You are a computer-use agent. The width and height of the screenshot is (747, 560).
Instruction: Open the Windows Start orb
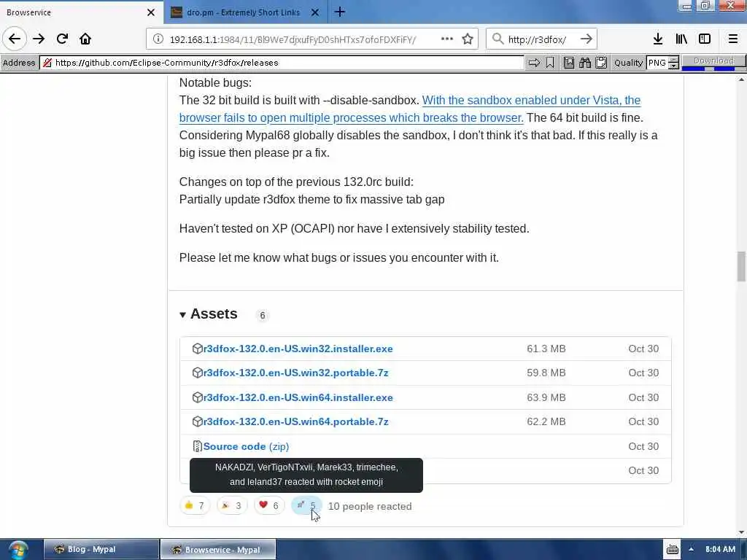[x=18, y=550]
